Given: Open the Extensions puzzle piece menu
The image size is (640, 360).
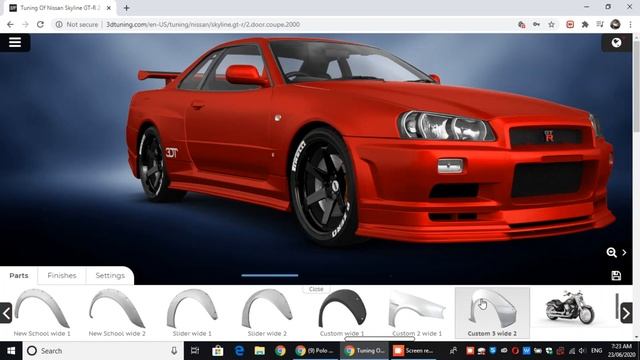Looking at the screenshot, I should [x=585, y=24].
